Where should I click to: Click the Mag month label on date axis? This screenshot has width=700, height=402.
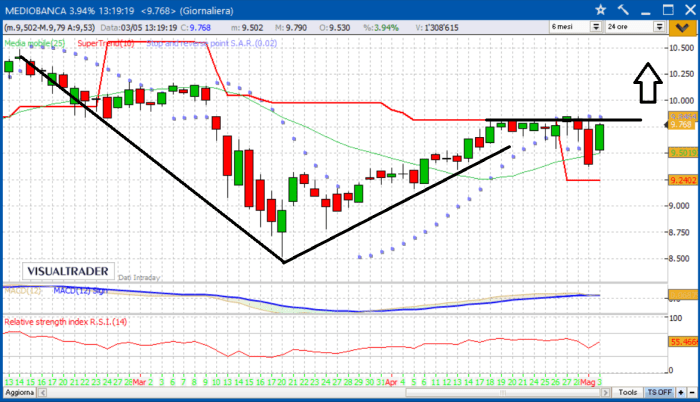pyautogui.click(x=588, y=382)
